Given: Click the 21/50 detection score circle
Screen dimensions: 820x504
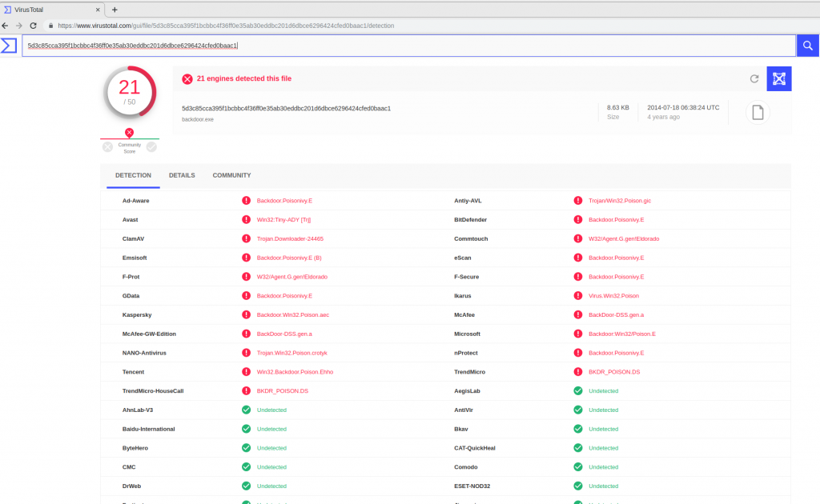Looking at the screenshot, I should (x=130, y=92).
